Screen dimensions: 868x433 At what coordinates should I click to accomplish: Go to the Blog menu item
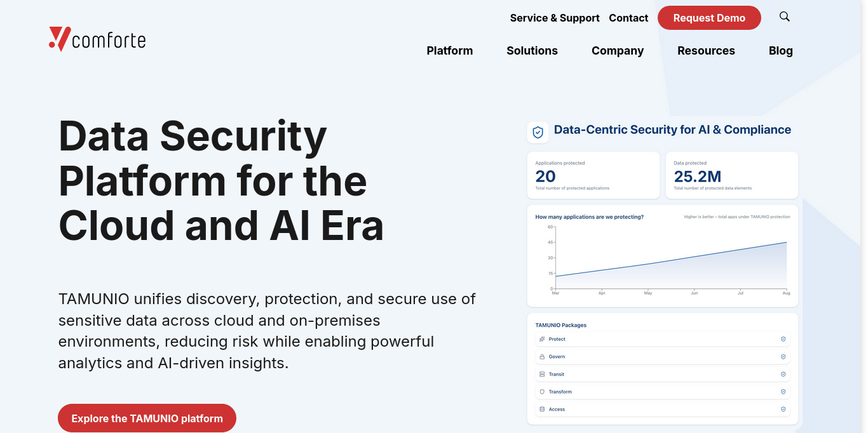(x=781, y=51)
